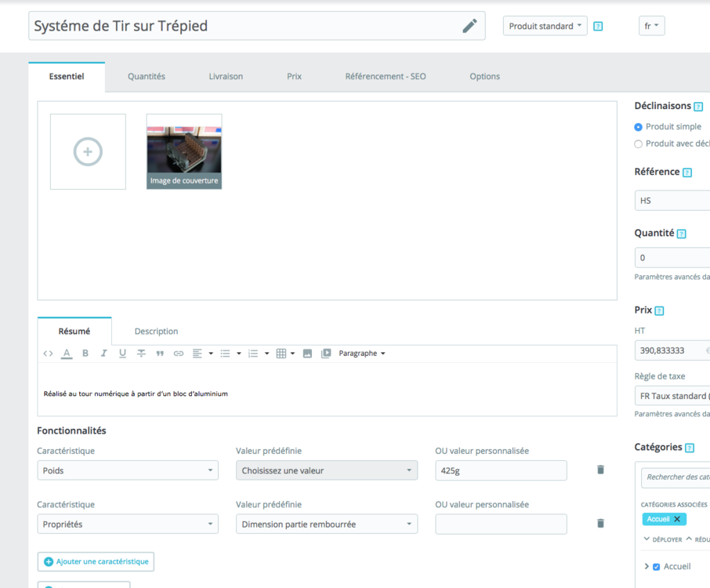
Task: Open help icon beside Déclinaisons
Action: point(698,107)
